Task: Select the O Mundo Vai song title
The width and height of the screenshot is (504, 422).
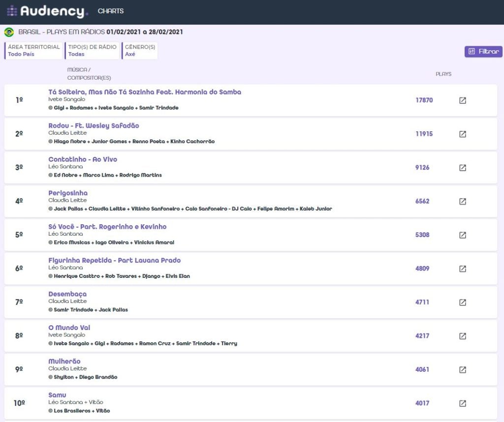Action: (x=69, y=328)
